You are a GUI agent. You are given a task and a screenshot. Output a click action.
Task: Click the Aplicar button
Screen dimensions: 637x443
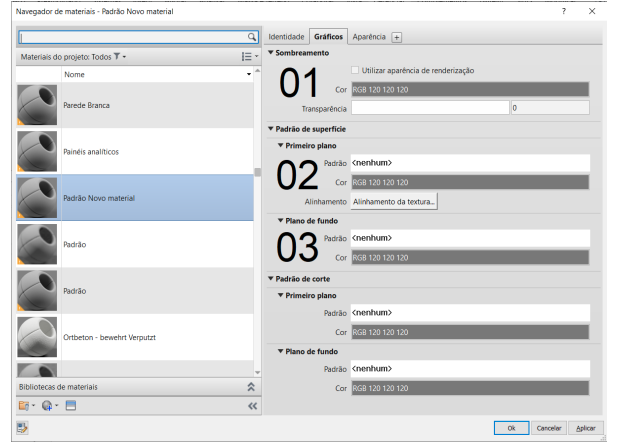pyautogui.click(x=586, y=428)
